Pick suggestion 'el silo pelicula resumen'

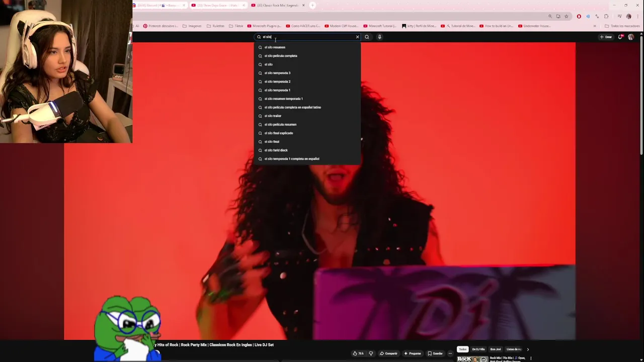point(307,124)
